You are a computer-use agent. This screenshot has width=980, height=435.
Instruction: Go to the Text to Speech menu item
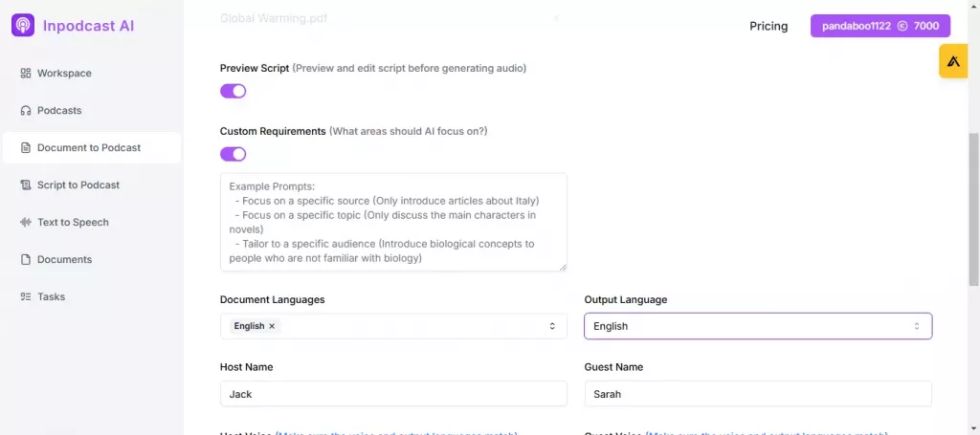click(x=73, y=223)
